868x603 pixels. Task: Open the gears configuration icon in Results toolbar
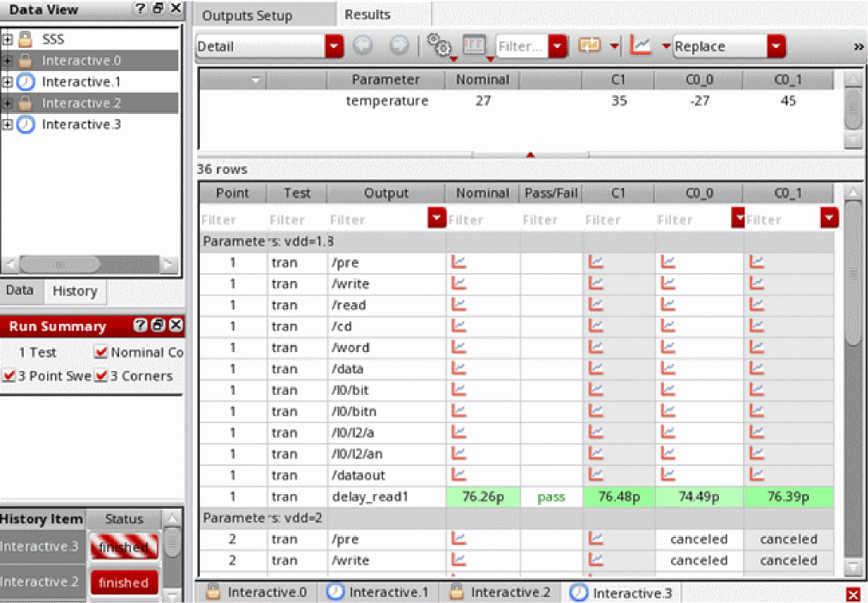tap(439, 46)
